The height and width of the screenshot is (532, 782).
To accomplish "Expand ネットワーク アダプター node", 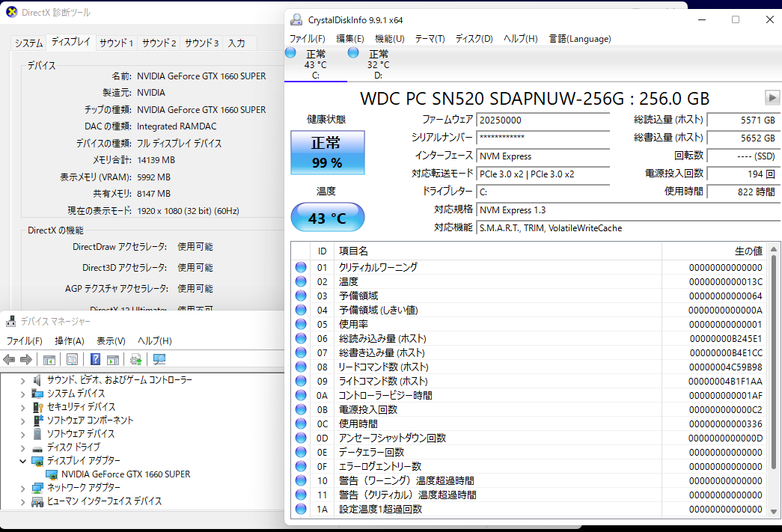I will coord(22,488).
